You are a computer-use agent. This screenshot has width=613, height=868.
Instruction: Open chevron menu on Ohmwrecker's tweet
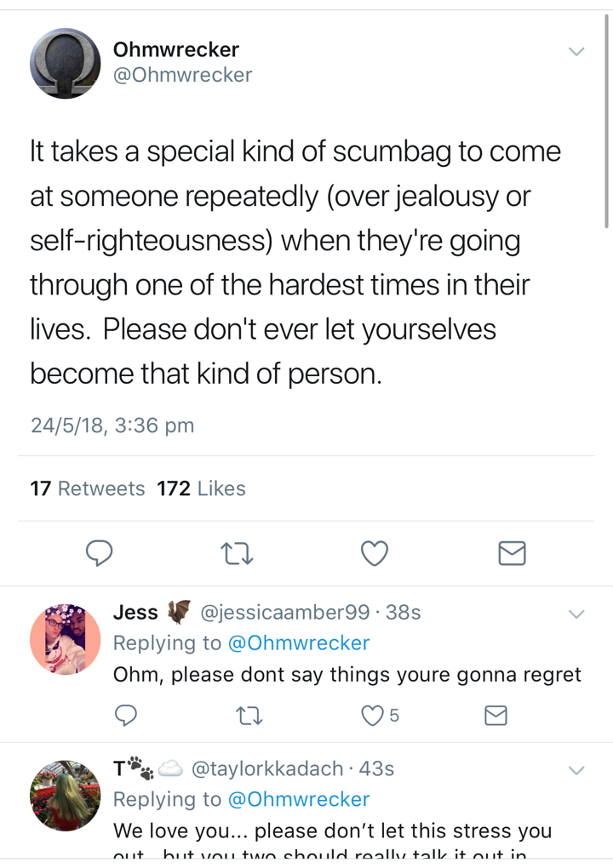(576, 51)
